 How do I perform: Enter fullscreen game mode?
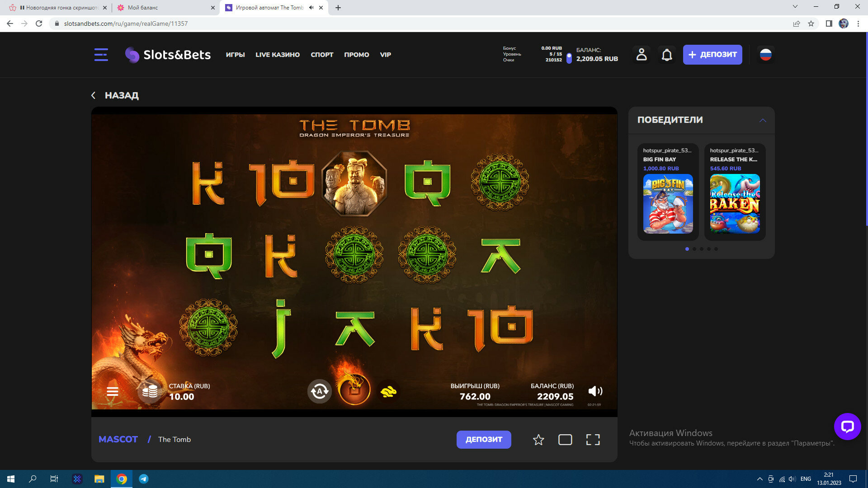[593, 440]
